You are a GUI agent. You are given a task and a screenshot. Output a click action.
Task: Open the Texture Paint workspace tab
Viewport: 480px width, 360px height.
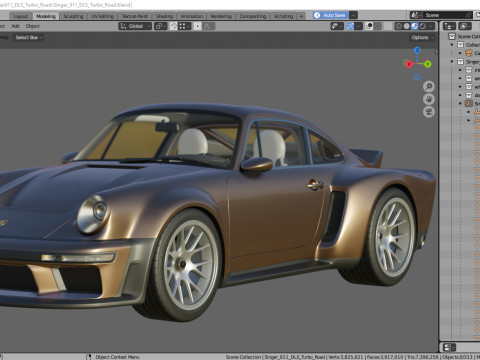pyautogui.click(x=134, y=16)
